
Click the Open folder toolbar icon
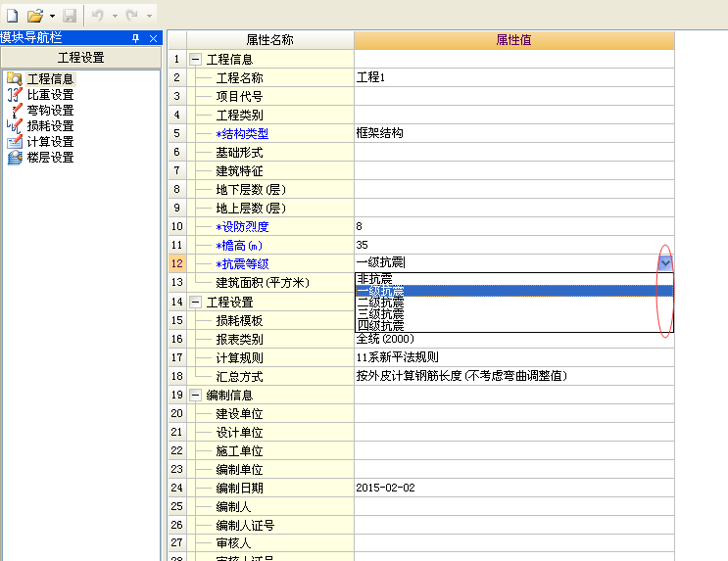[35, 16]
